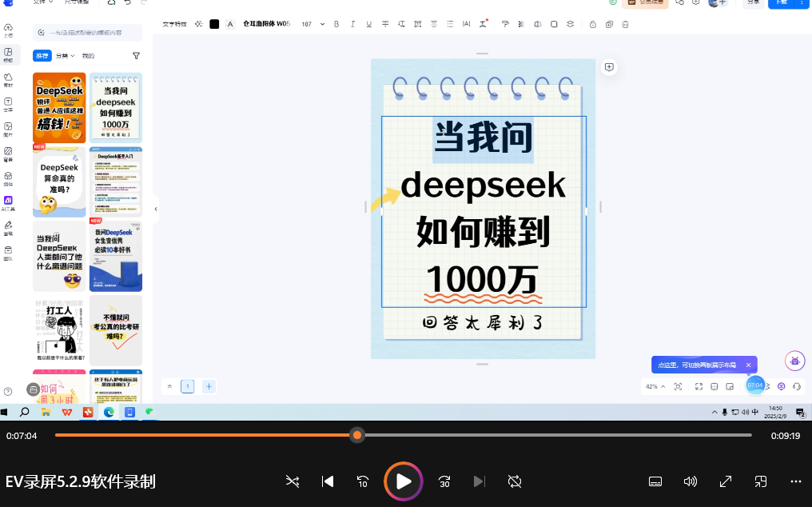Toggle subtitles in the video player
Image resolution: width=812 pixels, height=507 pixels.
click(x=655, y=481)
